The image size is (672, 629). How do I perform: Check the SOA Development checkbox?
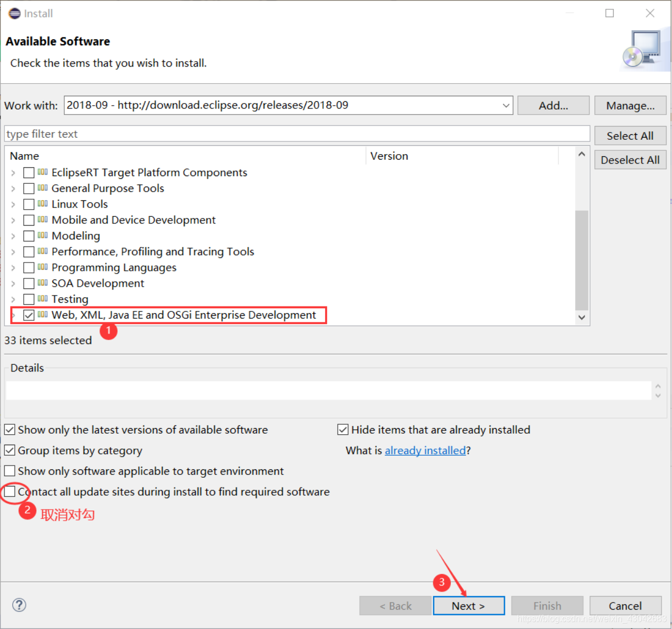29,283
